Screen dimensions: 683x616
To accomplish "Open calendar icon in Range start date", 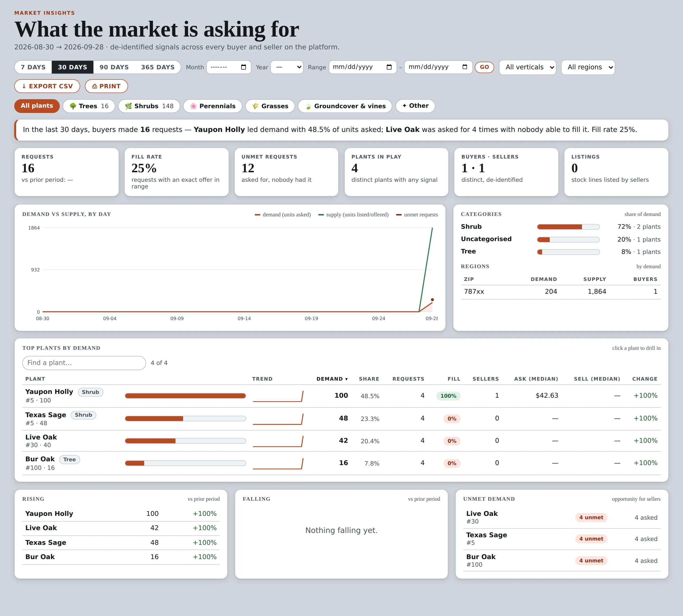I will pos(389,67).
